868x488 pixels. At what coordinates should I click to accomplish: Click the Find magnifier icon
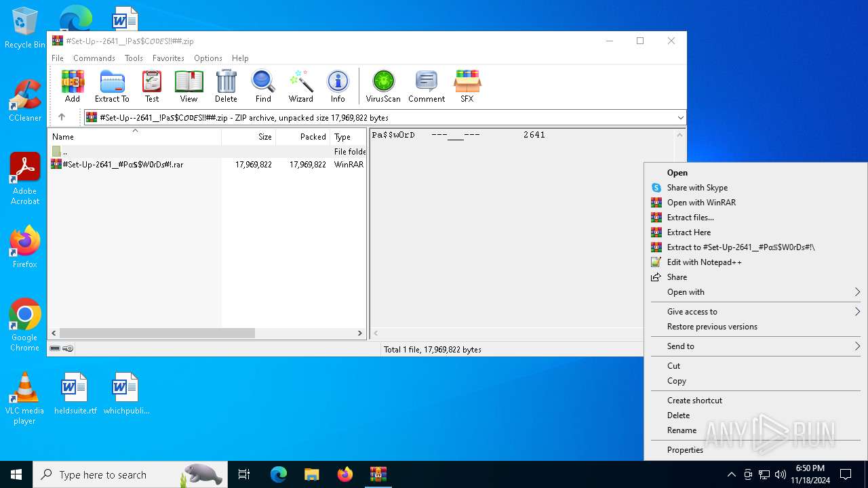(x=263, y=86)
